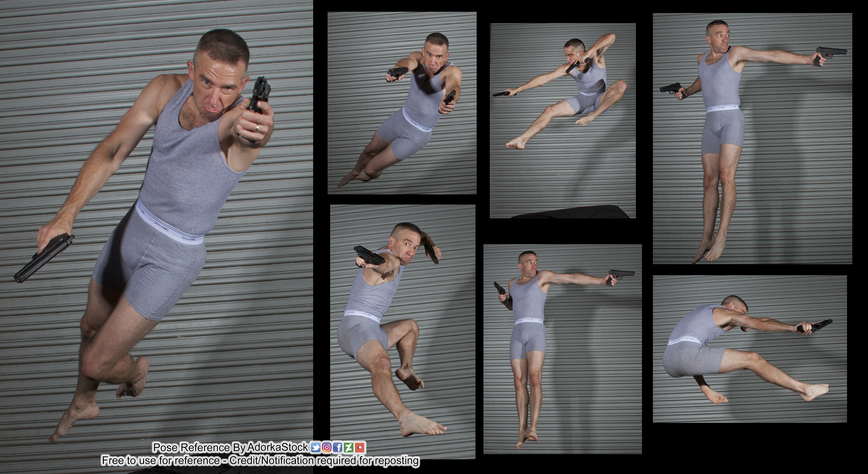Click the Twitter bird icon
Viewport: 868px width, 474px height.
pyautogui.click(x=315, y=447)
